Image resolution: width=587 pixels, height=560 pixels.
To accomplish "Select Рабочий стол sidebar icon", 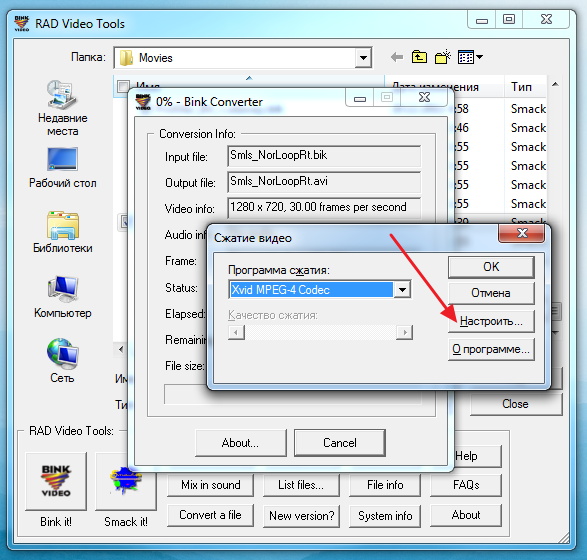I will 63,167.
